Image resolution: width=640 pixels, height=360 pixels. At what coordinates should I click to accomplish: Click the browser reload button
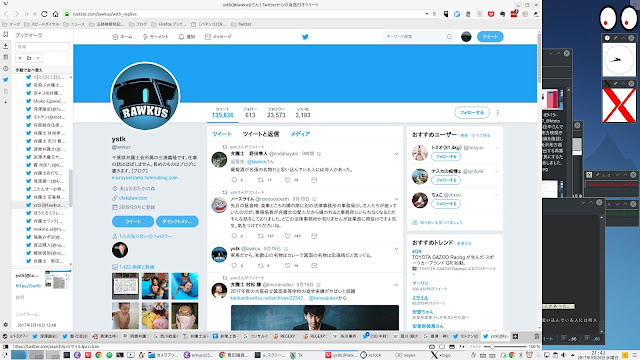coord(44,14)
